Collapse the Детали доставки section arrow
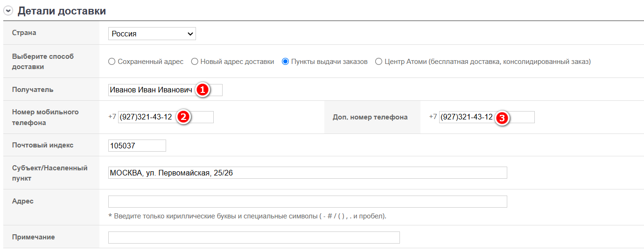This screenshot has width=644, height=252. coord(8,11)
